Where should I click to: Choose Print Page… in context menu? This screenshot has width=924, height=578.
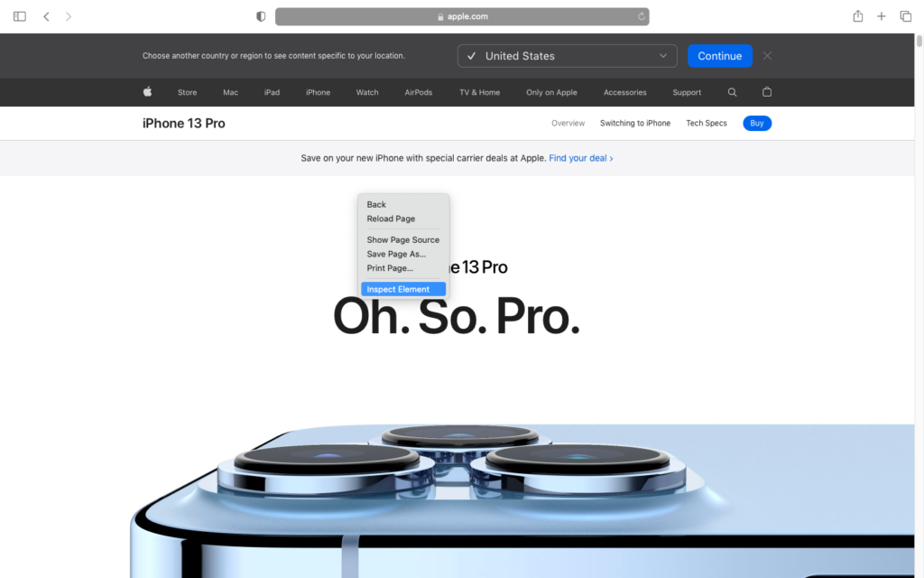403,268
